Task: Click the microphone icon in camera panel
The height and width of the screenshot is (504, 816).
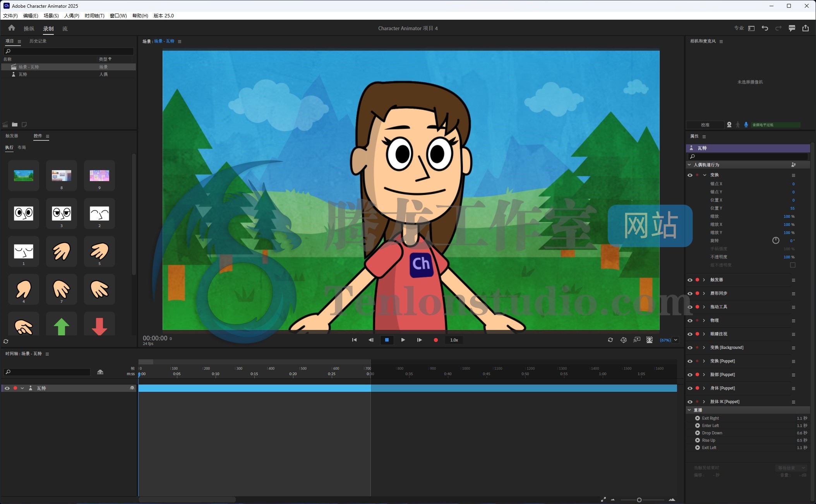Action: click(x=746, y=125)
